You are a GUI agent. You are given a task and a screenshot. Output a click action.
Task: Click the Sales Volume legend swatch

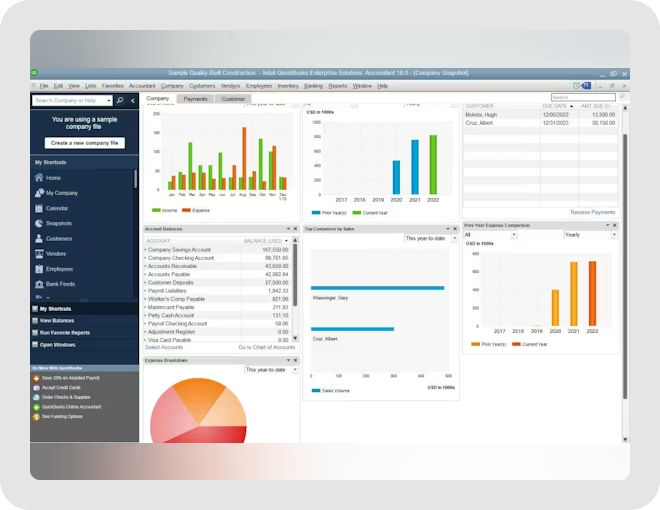point(316,390)
